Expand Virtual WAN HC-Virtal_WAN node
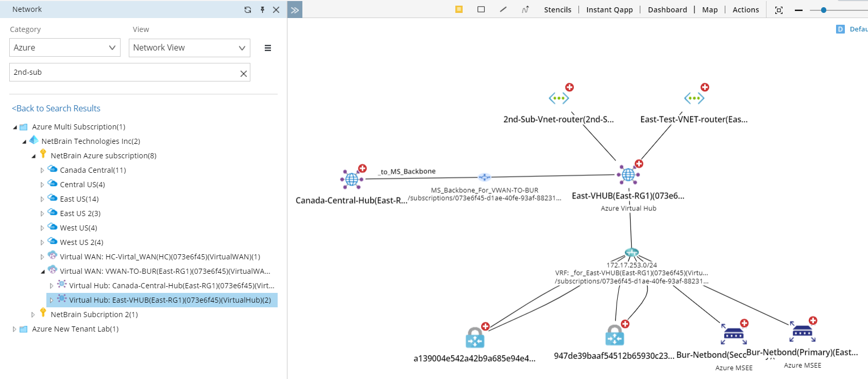Image resolution: width=868 pixels, height=379 pixels. pos(42,257)
